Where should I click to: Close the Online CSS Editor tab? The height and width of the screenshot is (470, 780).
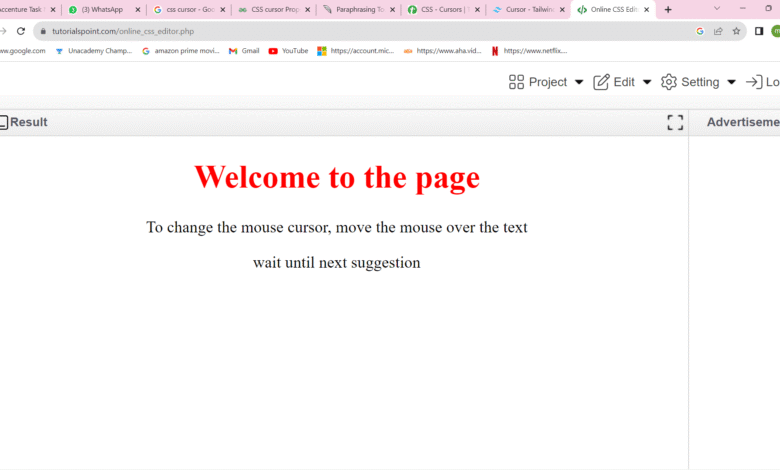tap(646, 9)
